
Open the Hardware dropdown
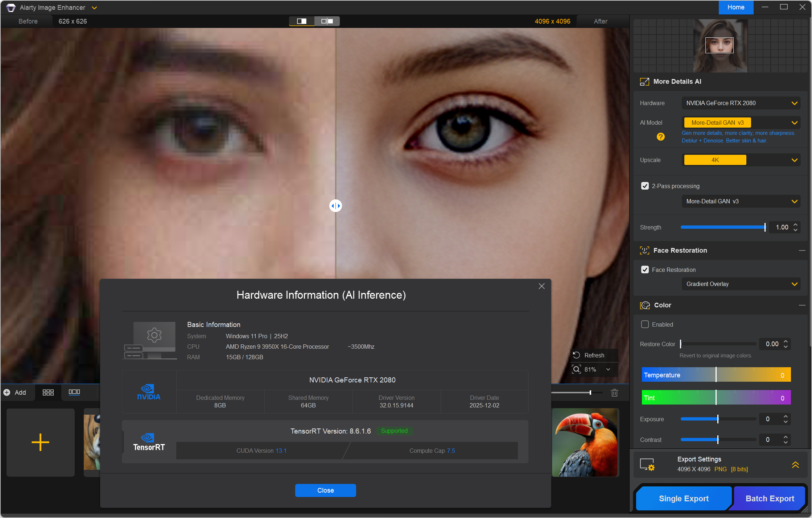coord(741,103)
